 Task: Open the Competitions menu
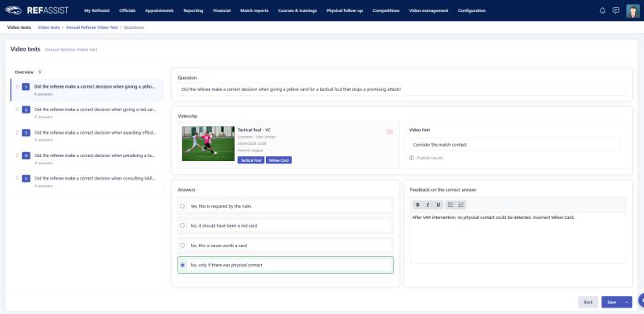click(386, 10)
